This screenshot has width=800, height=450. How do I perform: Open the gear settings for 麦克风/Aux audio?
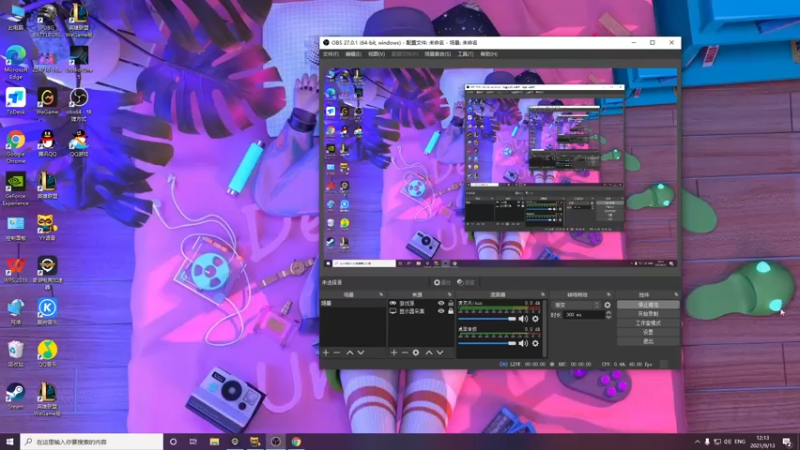click(535, 319)
